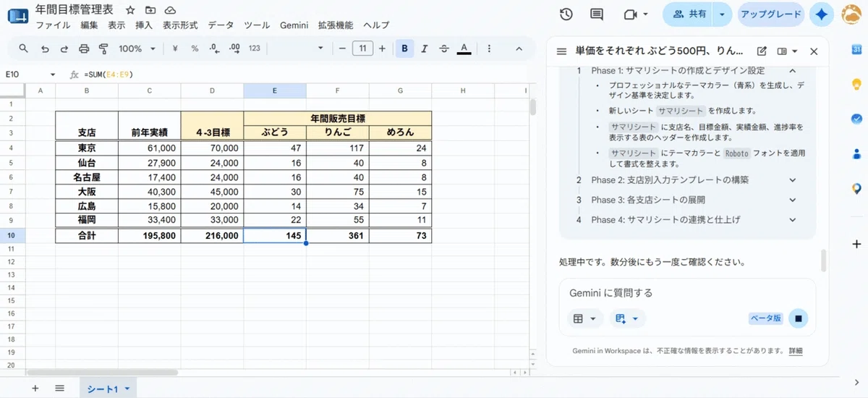Check cloud save status icon
Image resolution: width=868 pixels, height=398 pixels.
170,10
